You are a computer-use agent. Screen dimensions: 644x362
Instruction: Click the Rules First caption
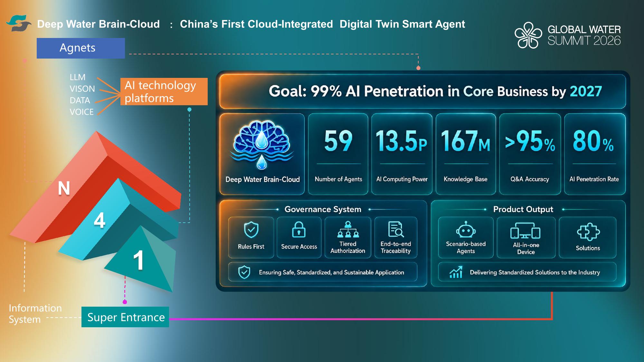pyautogui.click(x=251, y=246)
